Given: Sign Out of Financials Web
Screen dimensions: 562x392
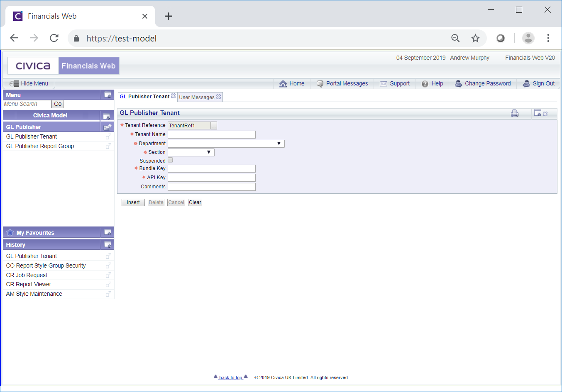Looking at the screenshot, I should [x=538, y=83].
